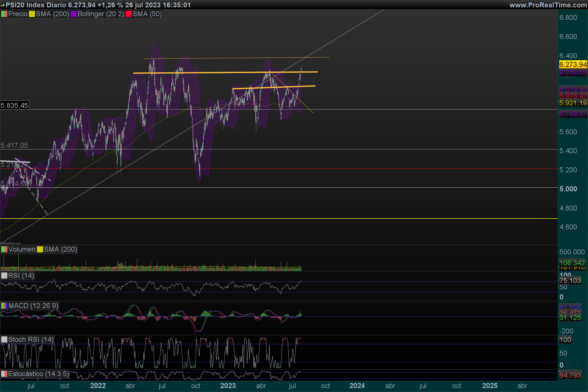Viewport: 588px width, 392px height.
Task: Click the Estocástico (14 3 5) legend icon
Action: (4, 374)
